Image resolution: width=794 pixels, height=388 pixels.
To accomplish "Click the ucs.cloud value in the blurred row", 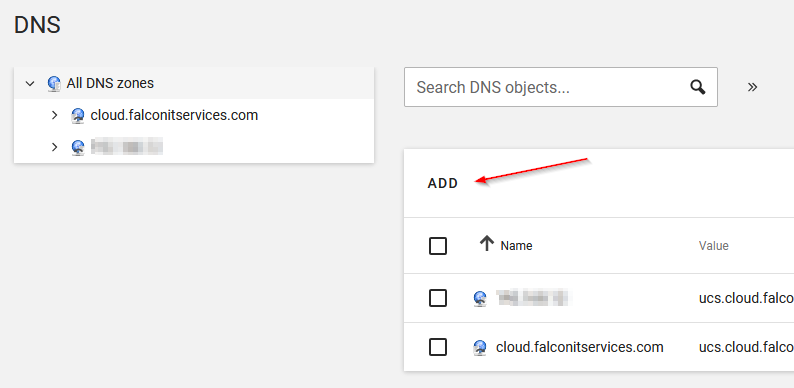I will [746, 298].
